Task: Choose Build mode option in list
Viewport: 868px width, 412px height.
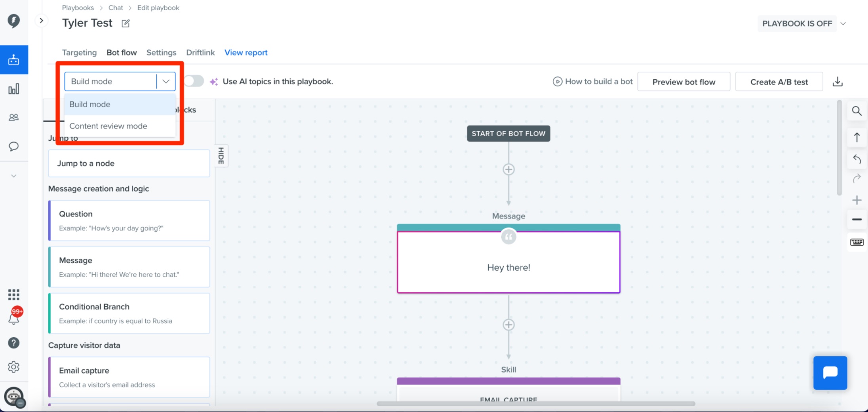Action: 120,104
